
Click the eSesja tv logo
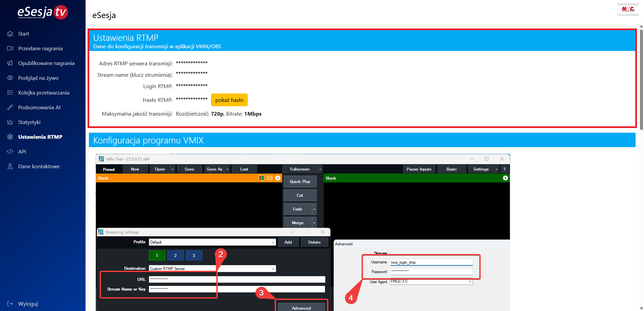[43, 12]
